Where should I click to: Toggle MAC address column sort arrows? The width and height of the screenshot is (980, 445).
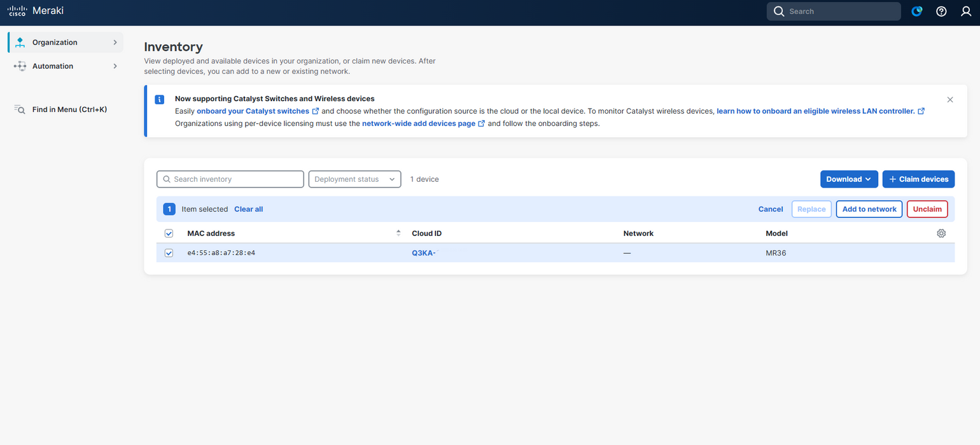pyautogui.click(x=398, y=233)
